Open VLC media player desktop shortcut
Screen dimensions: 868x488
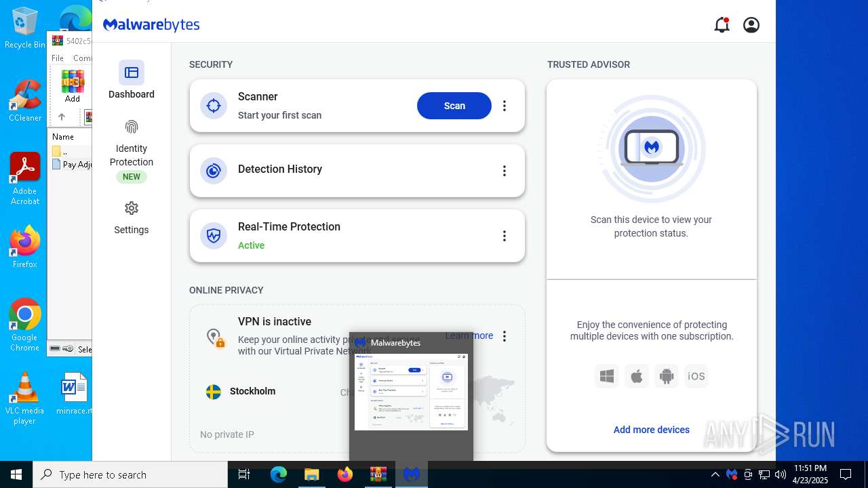click(25, 399)
